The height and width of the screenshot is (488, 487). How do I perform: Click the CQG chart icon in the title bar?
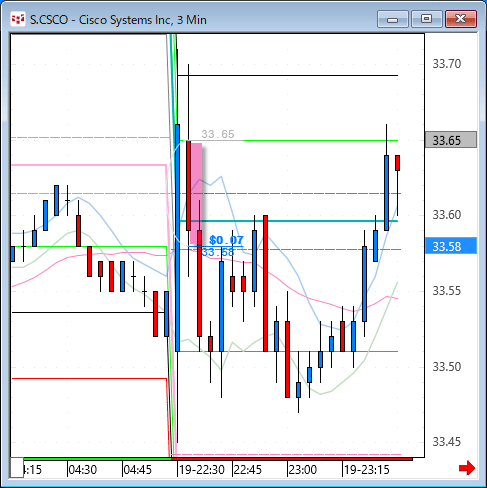coord(18,19)
